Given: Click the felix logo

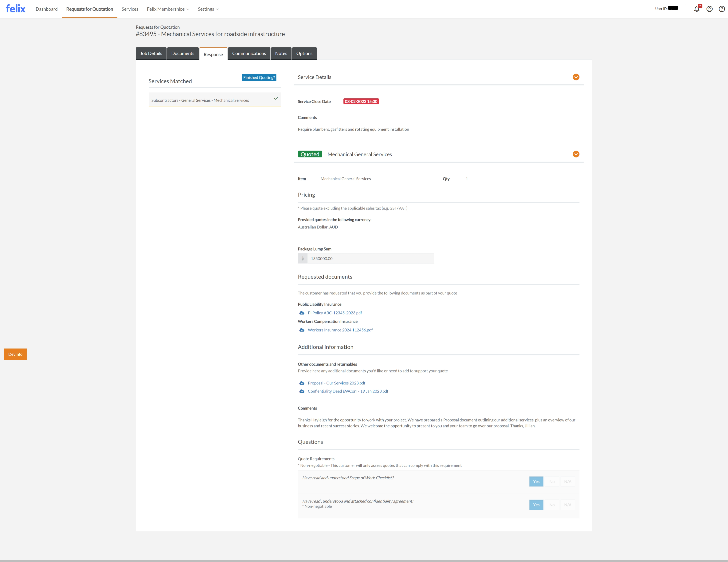Looking at the screenshot, I should click(15, 9).
